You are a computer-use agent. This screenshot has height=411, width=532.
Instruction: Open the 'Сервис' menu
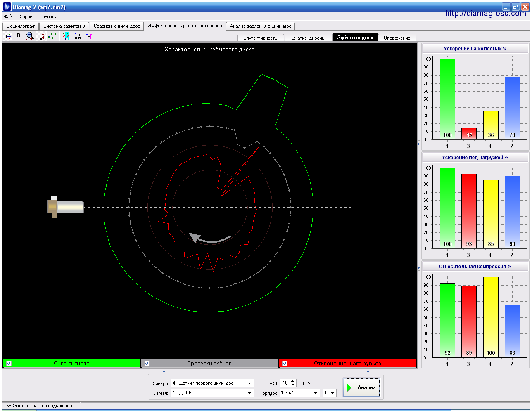click(27, 17)
